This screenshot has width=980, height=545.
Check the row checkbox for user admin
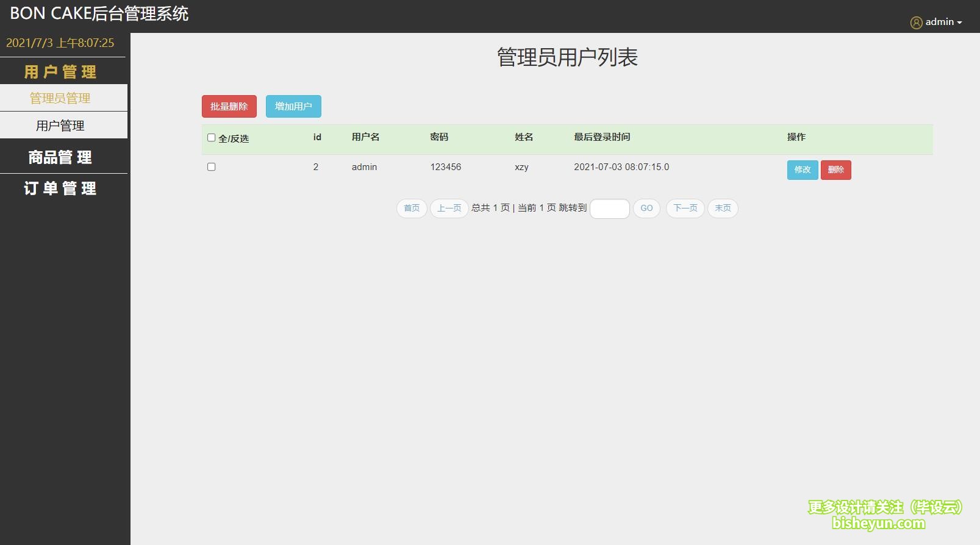(x=212, y=167)
